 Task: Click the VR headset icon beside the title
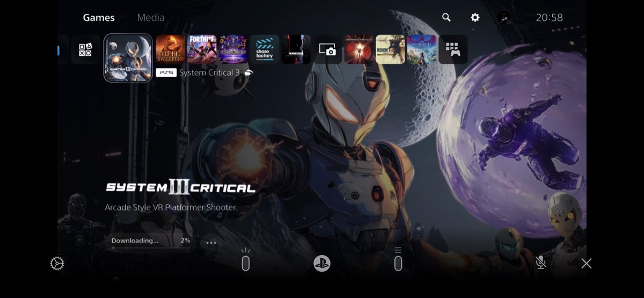[x=248, y=72]
